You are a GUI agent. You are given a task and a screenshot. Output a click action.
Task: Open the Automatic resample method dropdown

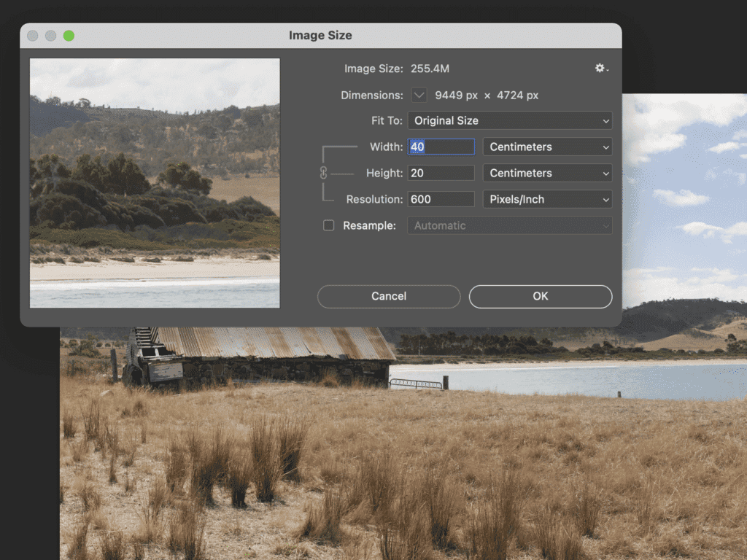click(509, 225)
